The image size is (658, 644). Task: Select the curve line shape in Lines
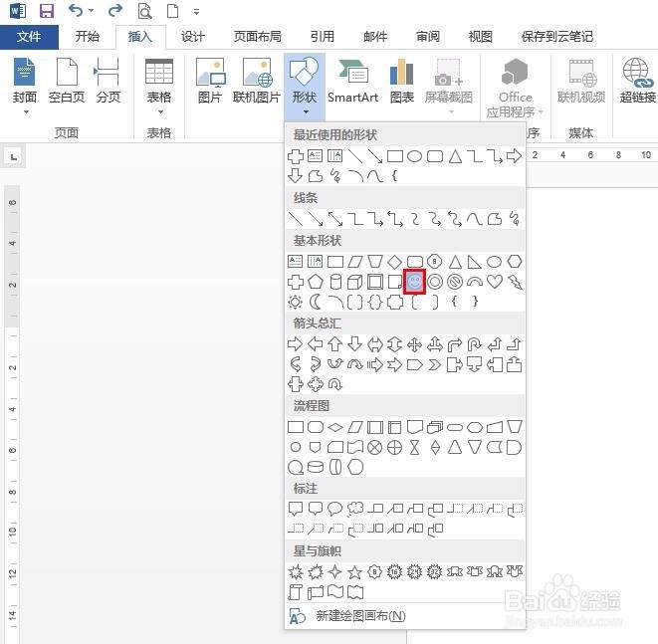(475, 219)
